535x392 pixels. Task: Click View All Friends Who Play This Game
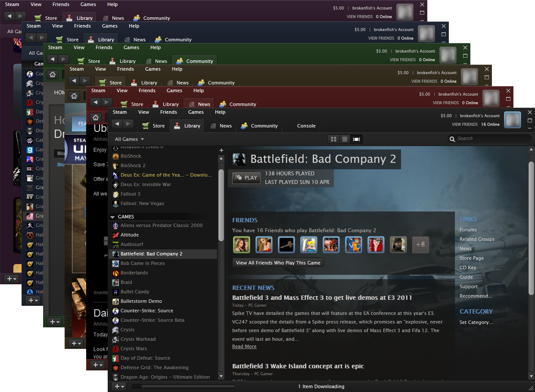coord(278,262)
